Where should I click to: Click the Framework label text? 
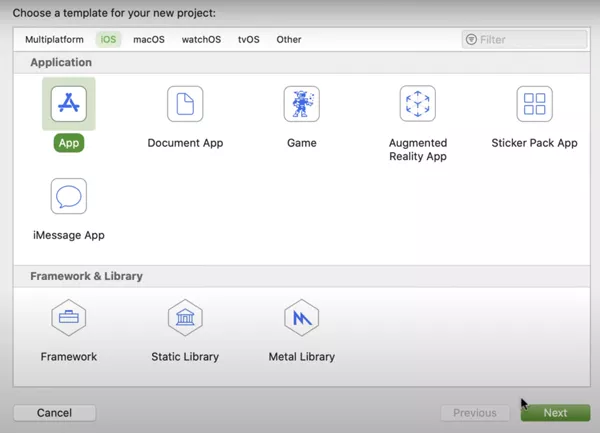[x=69, y=357]
